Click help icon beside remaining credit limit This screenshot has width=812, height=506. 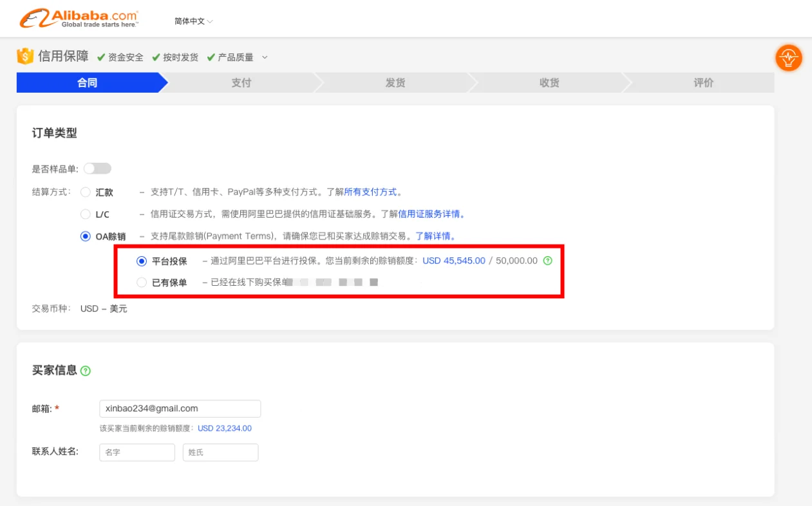(x=548, y=261)
